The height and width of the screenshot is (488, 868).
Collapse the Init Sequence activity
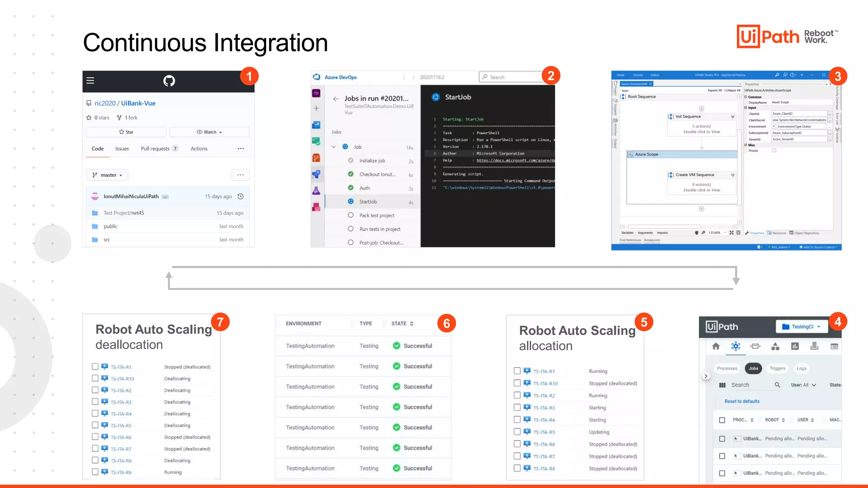pos(732,116)
